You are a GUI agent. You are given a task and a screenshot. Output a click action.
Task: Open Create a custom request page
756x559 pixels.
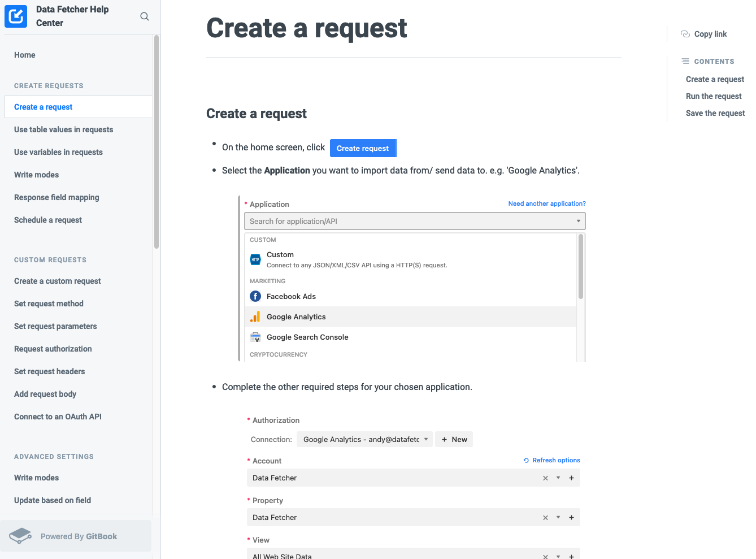click(58, 281)
